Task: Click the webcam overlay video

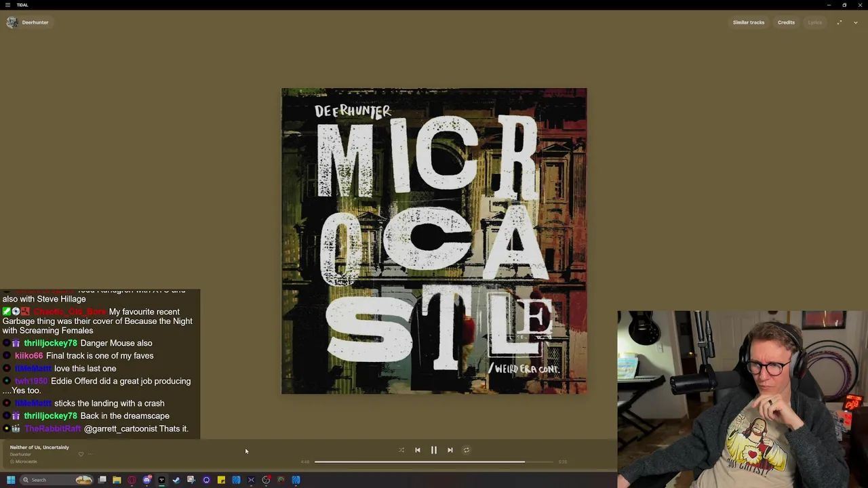Action: tap(743, 399)
